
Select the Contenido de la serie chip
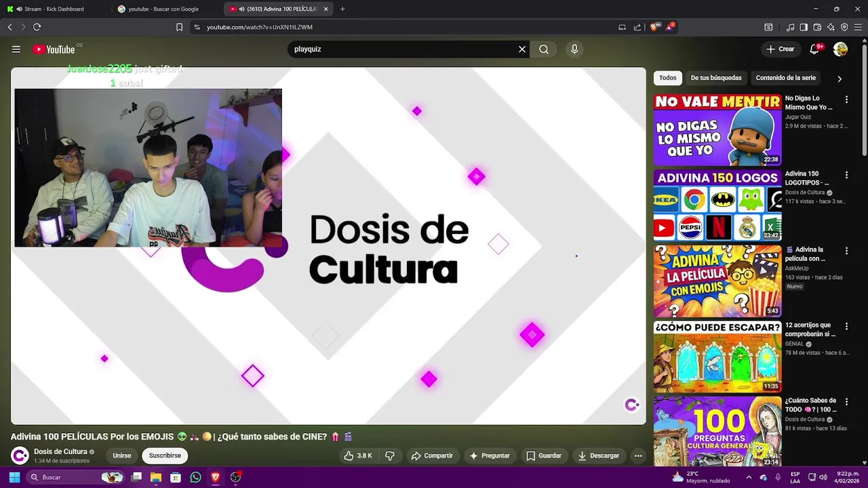pos(786,78)
